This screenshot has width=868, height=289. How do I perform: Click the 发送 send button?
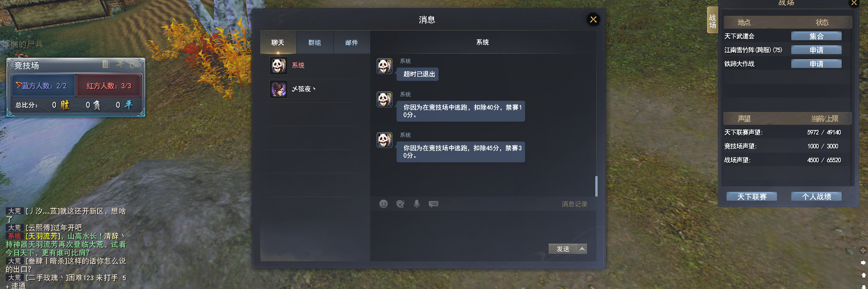point(563,249)
